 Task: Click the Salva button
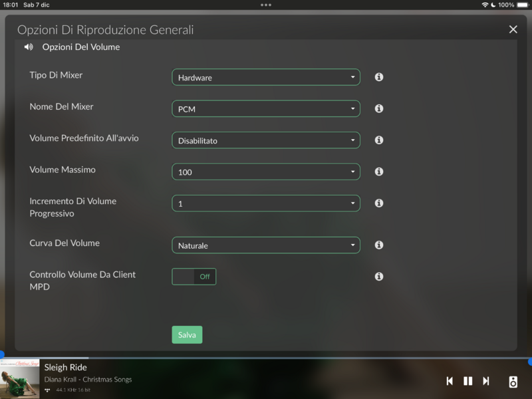[x=187, y=334]
